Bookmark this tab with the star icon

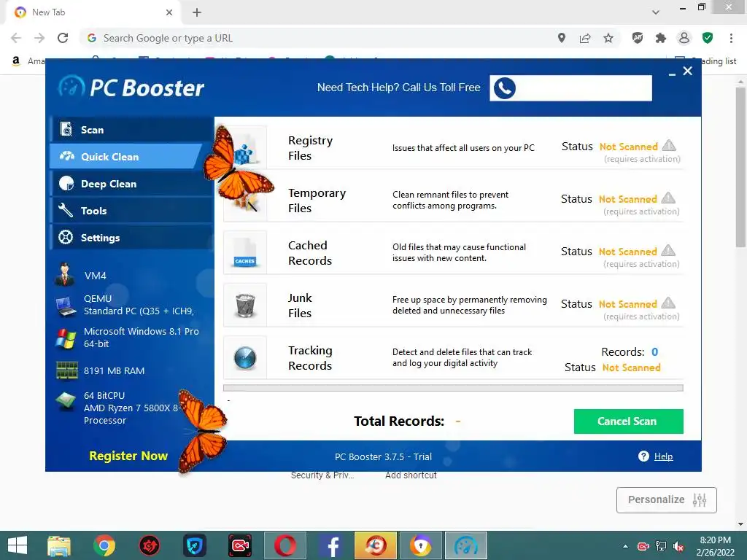(x=608, y=38)
